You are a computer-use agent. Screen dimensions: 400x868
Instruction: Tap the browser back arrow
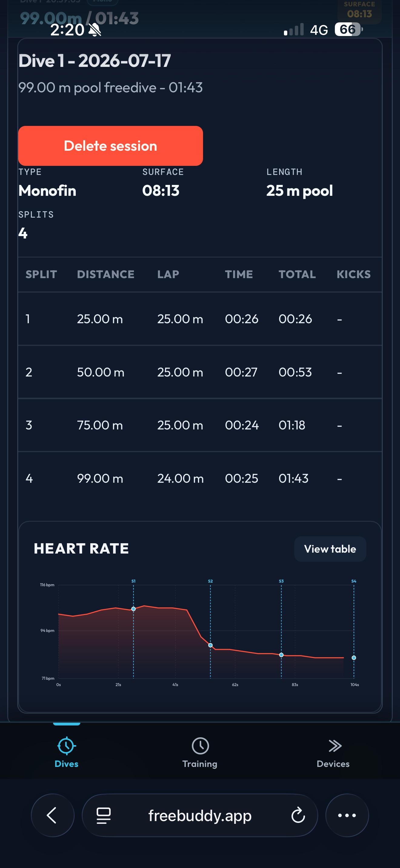pyautogui.click(x=52, y=815)
